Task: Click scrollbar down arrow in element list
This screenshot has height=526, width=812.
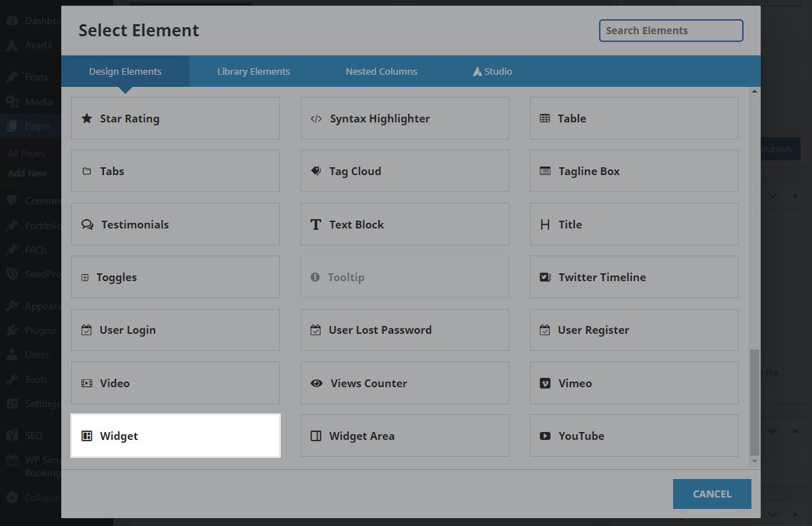Action: (x=755, y=461)
